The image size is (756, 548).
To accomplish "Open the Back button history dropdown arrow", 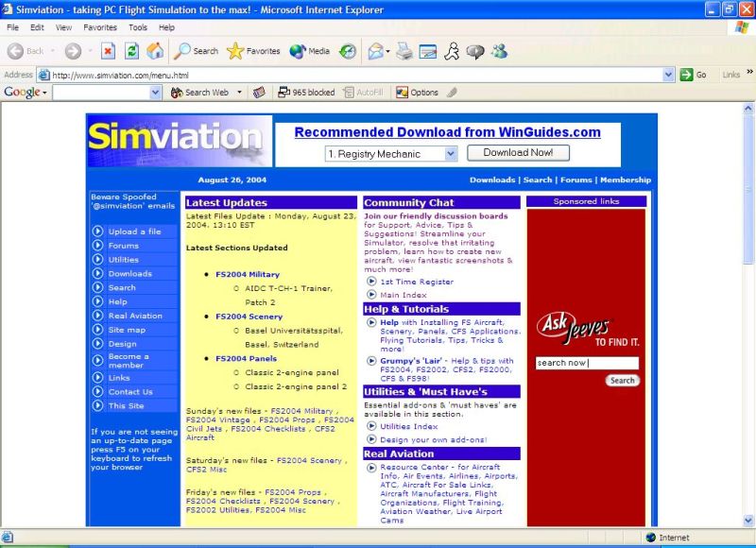I will (x=52, y=51).
